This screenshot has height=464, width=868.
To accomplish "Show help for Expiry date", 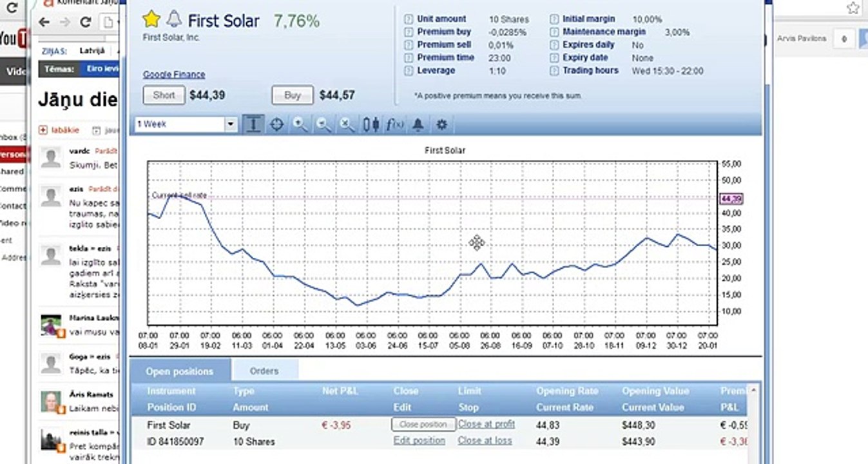I will coord(554,58).
